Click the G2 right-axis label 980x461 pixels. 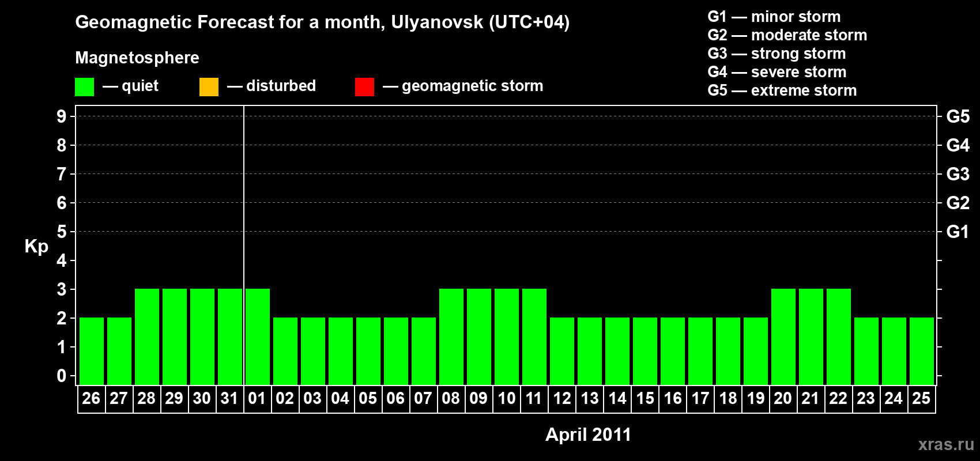958,203
